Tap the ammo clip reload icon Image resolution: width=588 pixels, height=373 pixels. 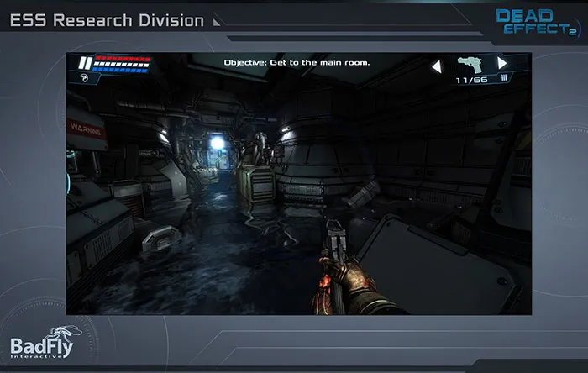click(x=504, y=78)
